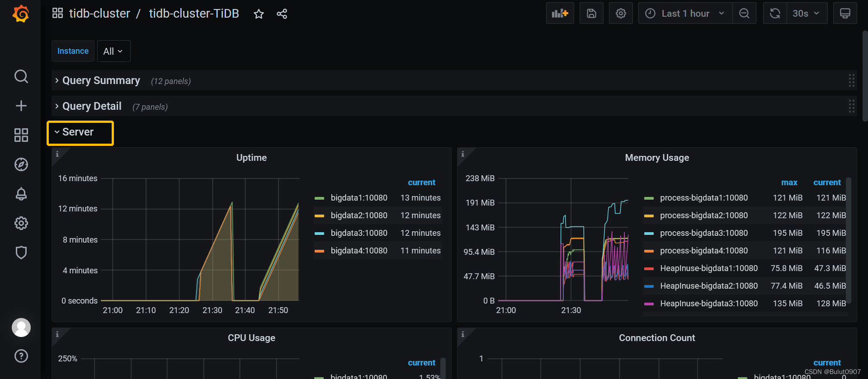This screenshot has height=379, width=868.
Task: Show info tooltip on Uptime panel
Action: tap(57, 154)
